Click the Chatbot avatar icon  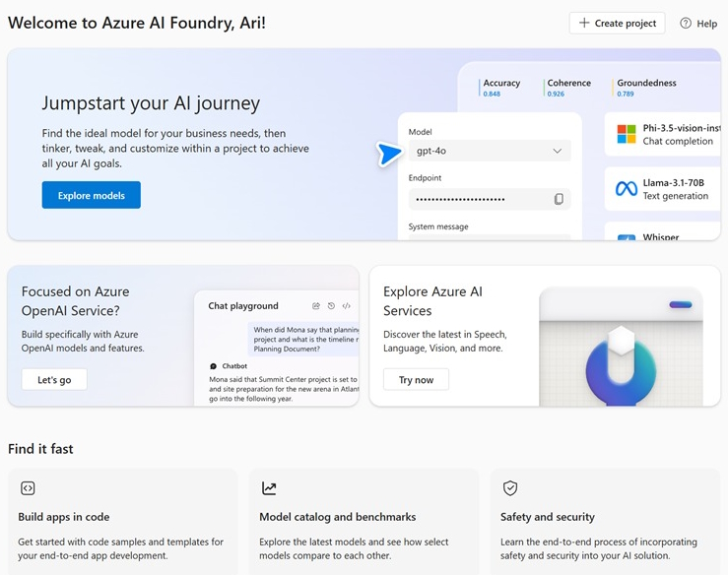pos(214,366)
